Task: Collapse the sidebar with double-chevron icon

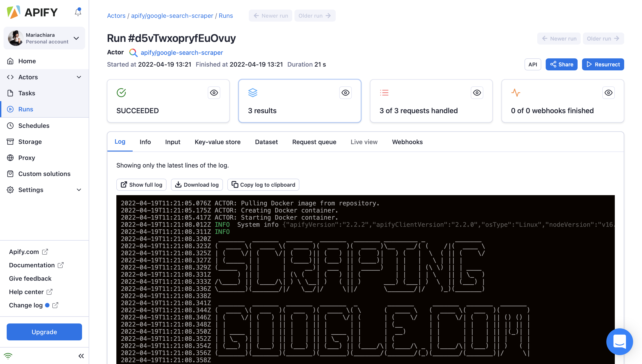Action: pyautogui.click(x=81, y=356)
